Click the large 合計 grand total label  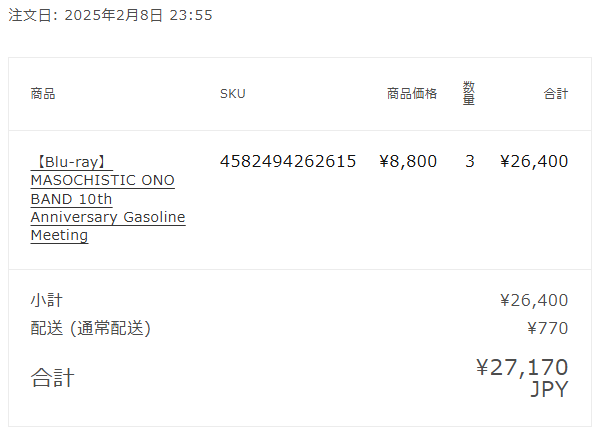click(x=53, y=378)
